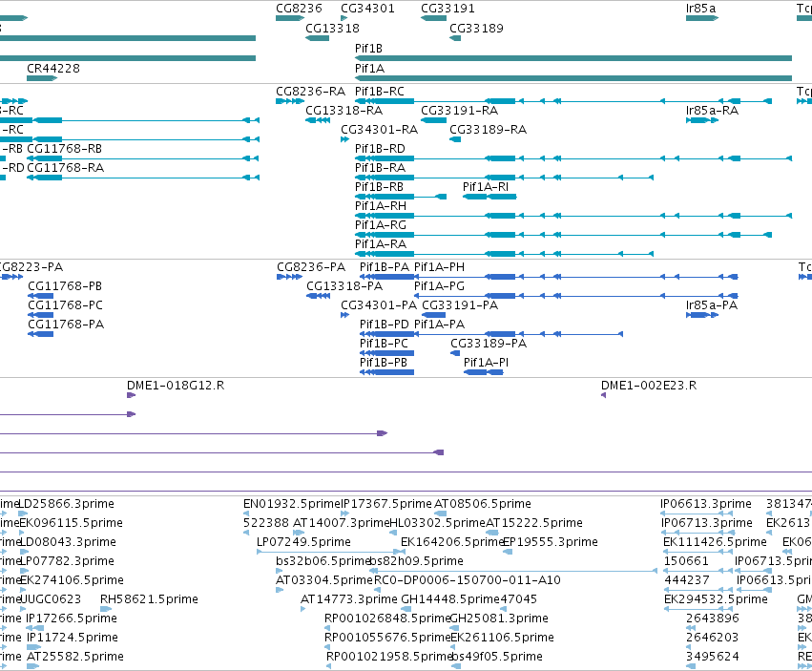Image resolution: width=812 pixels, height=671 pixels.
Task: Click the CG34301-PA protein label
Action: click(379, 304)
